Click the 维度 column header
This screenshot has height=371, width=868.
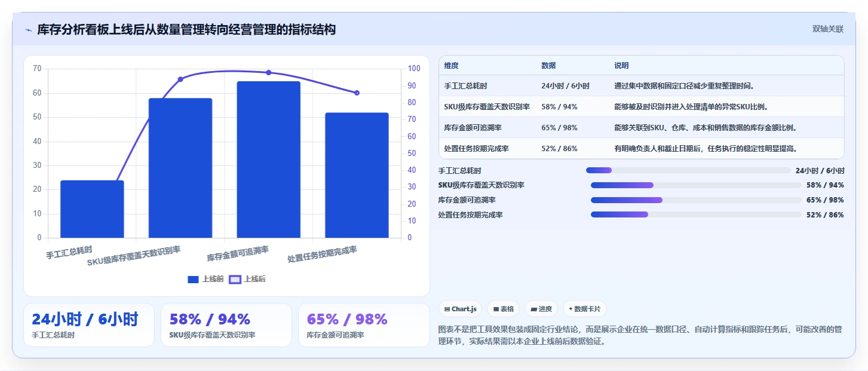coord(452,66)
